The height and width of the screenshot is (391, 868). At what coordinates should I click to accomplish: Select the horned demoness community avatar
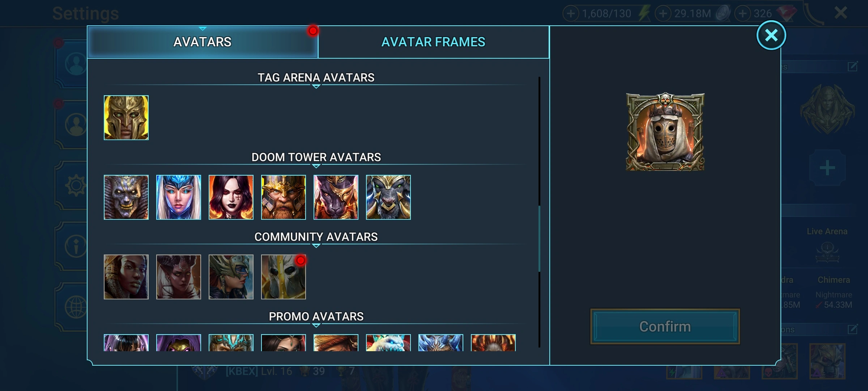point(178,277)
